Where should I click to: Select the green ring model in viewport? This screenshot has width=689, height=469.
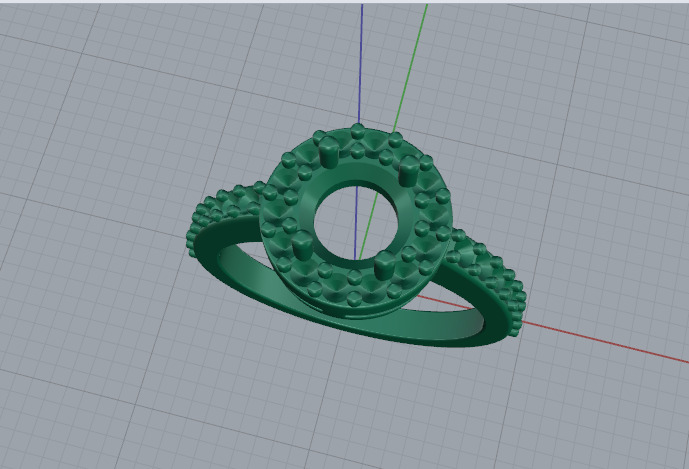click(356, 237)
